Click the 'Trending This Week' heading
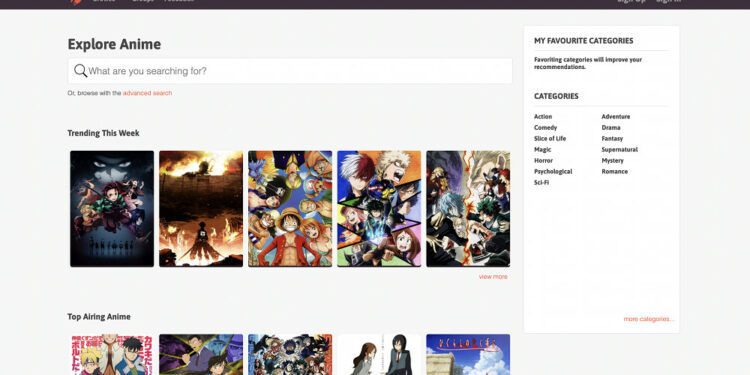This screenshot has height=375, width=750. [103, 133]
